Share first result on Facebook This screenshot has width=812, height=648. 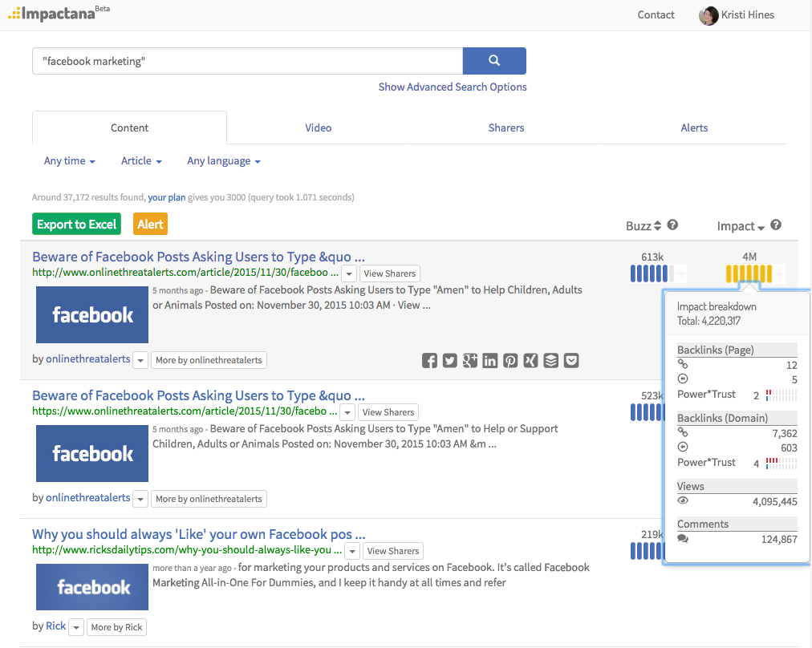tap(429, 360)
